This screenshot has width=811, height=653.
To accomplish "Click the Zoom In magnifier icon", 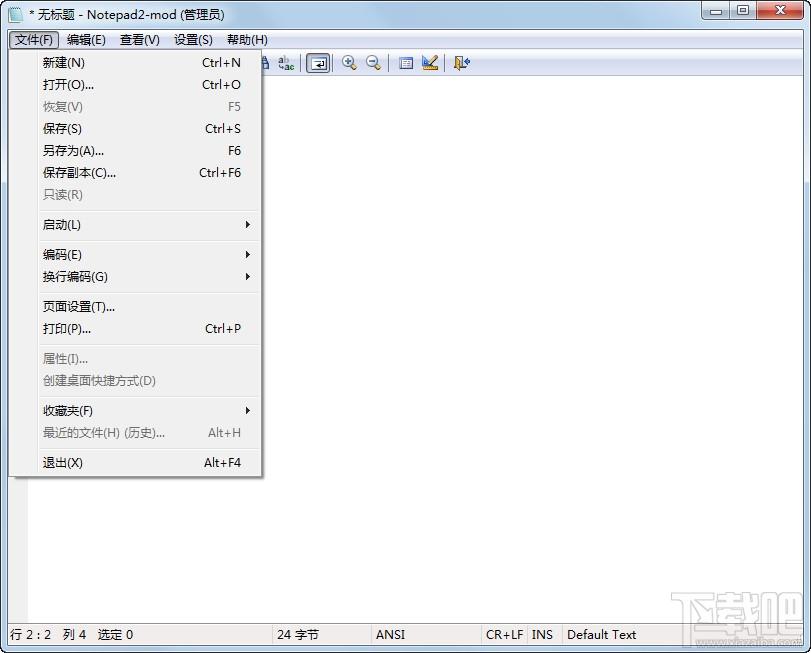I will 349,63.
